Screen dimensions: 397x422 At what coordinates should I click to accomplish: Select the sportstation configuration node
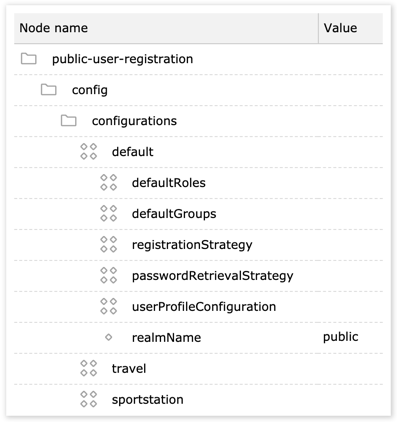point(148,400)
